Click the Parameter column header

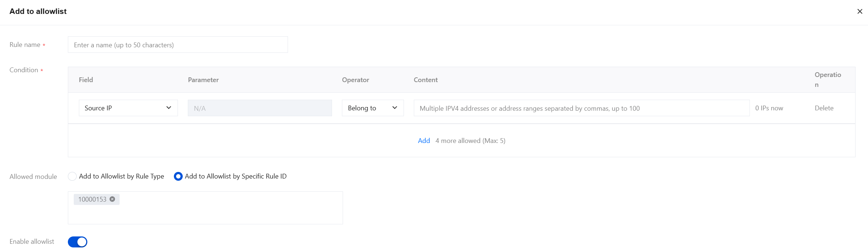(x=203, y=80)
